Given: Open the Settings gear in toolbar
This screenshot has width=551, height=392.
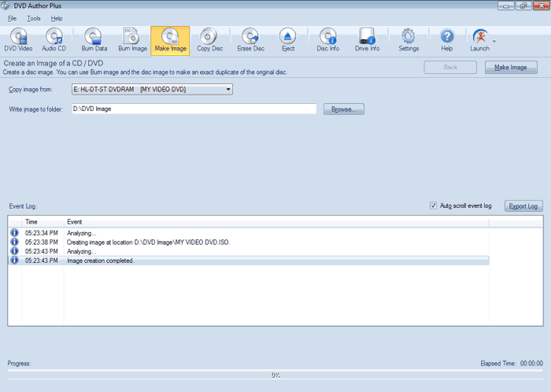Looking at the screenshot, I should [409, 39].
